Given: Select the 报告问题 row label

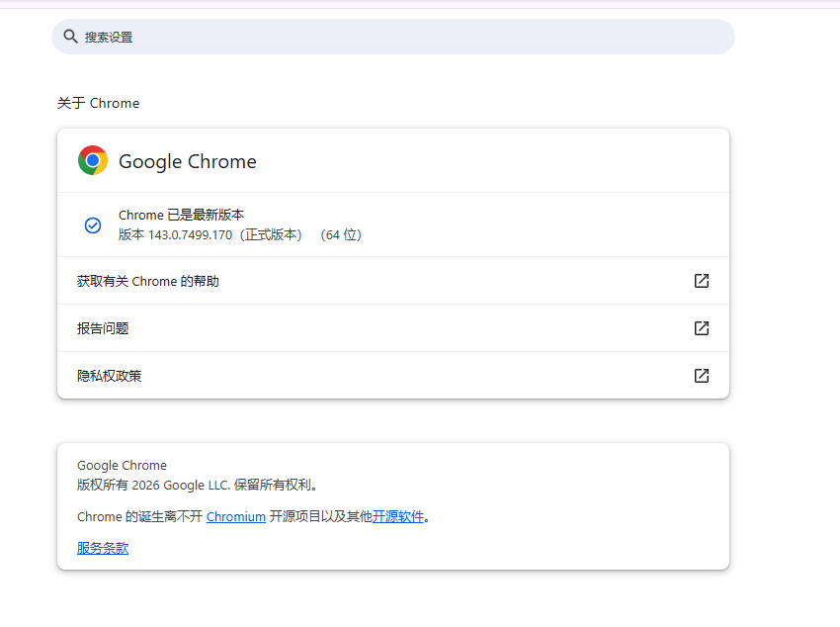Looking at the screenshot, I should pyautogui.click(x=103, y=328).
